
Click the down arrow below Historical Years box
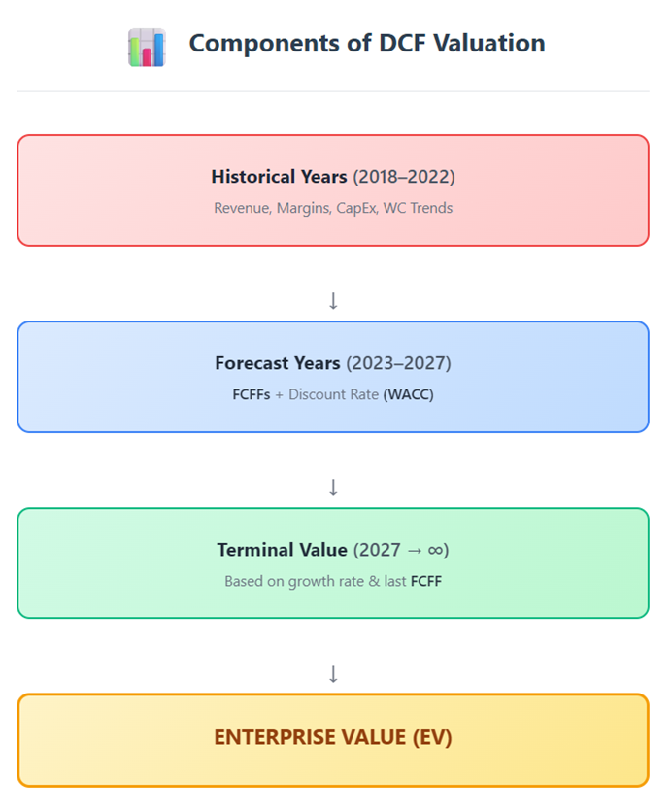click(333, 301)
